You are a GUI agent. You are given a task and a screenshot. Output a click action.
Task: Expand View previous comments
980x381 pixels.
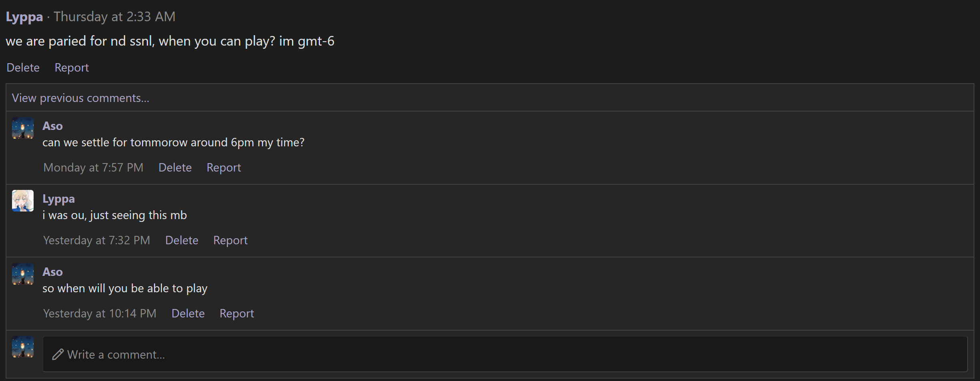tap(80, 98)
